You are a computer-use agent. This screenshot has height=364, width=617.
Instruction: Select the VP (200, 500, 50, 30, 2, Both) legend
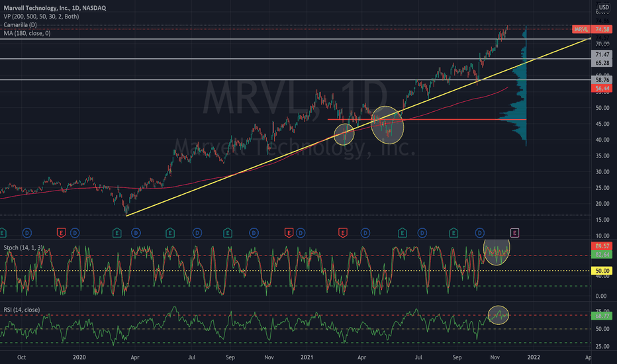pos(41,17)
